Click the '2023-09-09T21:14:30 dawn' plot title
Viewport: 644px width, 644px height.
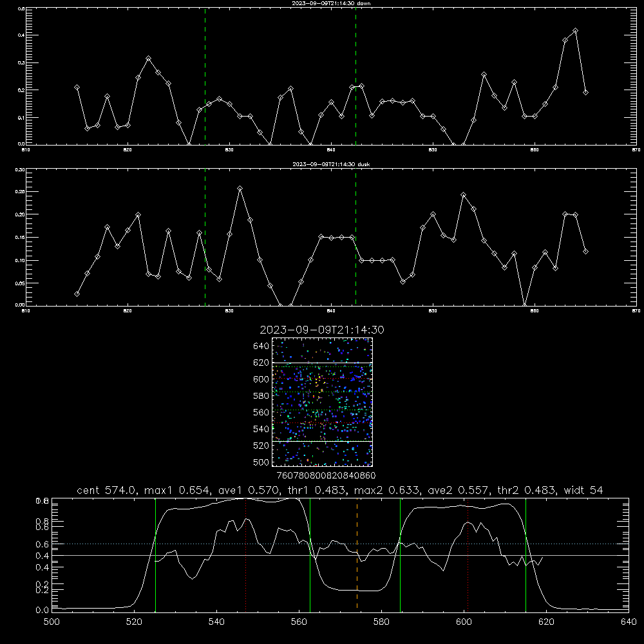(331, 3)
